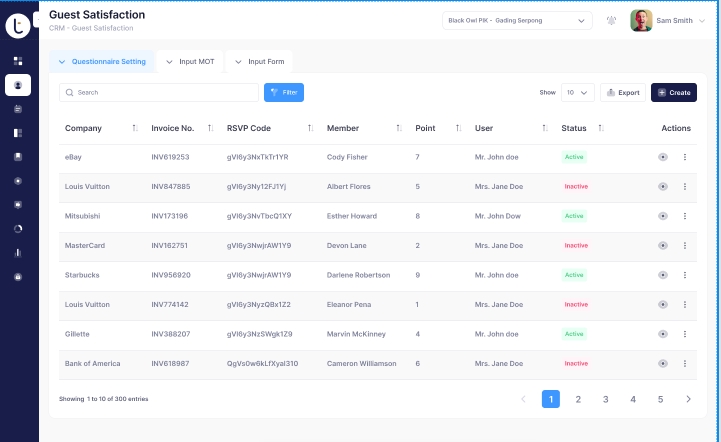
Task: Open the three-dot menu for MasterCard row
Action: tap(685, 245)
